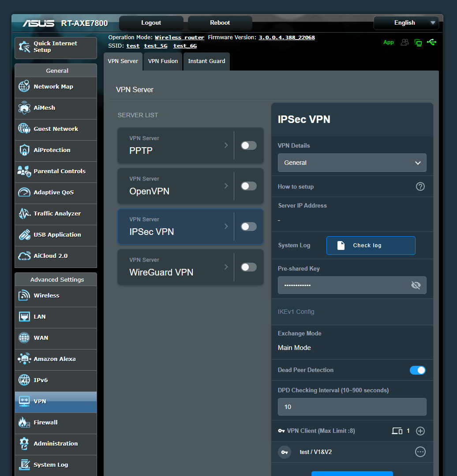Click the AiMesh icon
This screenshot has width=457, height=476.
click(24, 108)
